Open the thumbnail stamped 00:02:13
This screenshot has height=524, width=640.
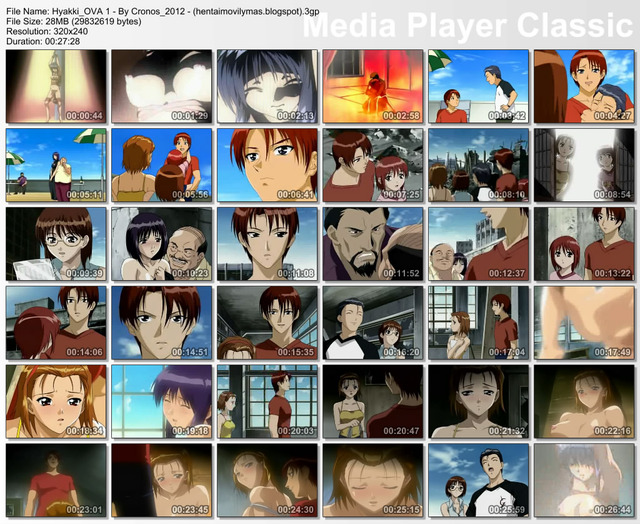[267, 86]
